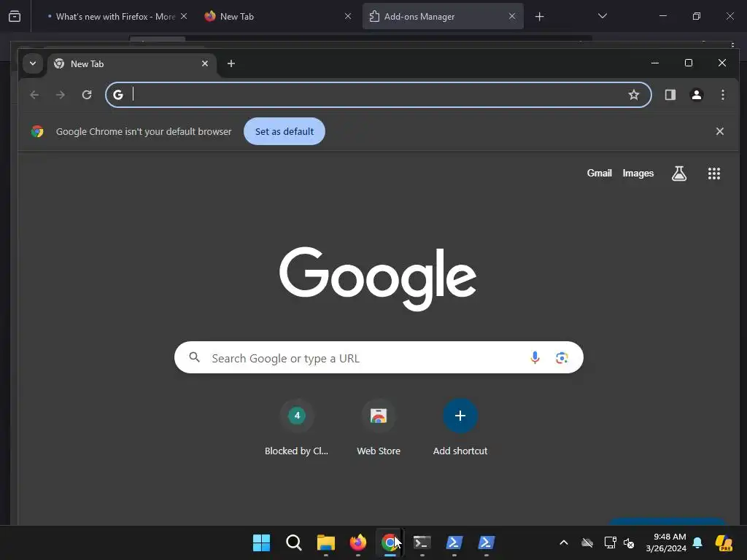Open the notification bell icon

[697, 542]
